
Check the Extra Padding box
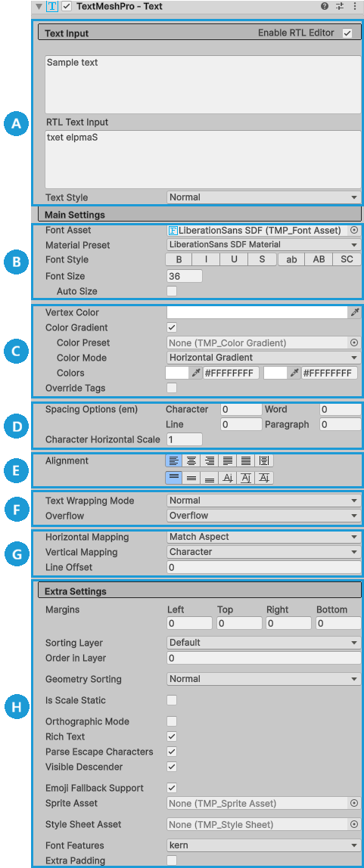click(172, 860)
